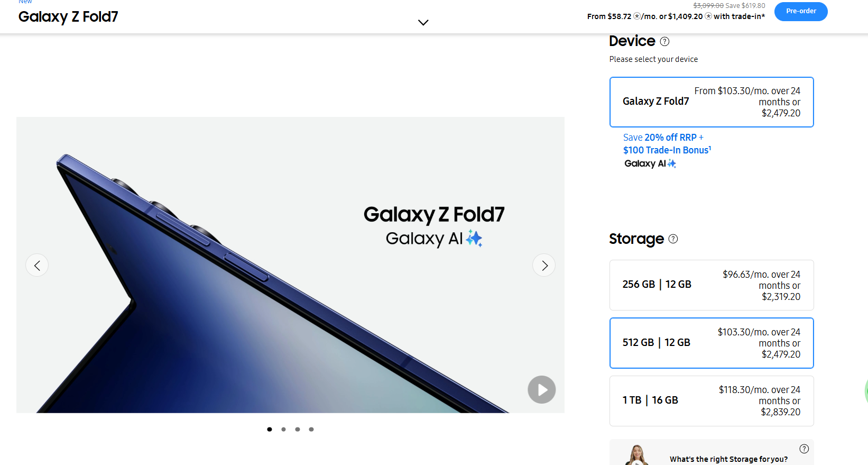Pick the 1 TB | 16 GB storage option
Image resolution: width=868 pixels, height=465 pixels.
[711, 400]
